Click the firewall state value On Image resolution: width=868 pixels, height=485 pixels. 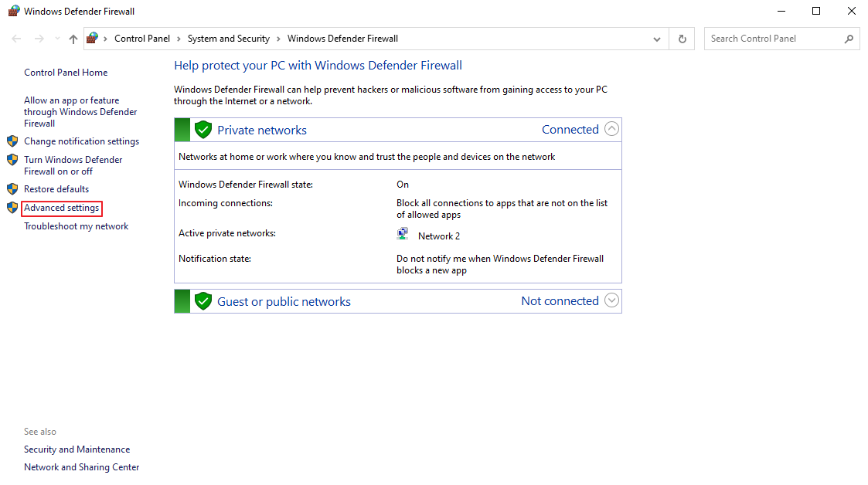tap(403, 185)
